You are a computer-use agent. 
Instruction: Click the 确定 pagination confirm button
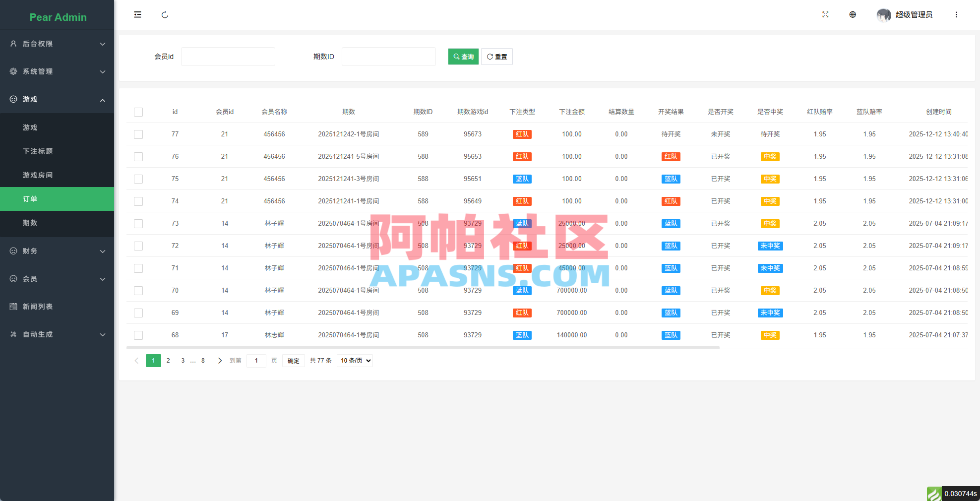[294, 361]
